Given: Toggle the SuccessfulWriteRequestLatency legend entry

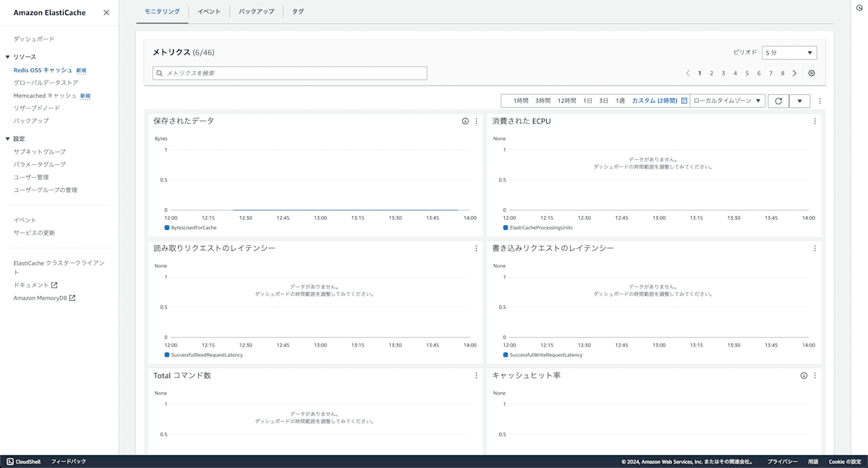Looking at the screenshot, I should [x=542, y=355].
